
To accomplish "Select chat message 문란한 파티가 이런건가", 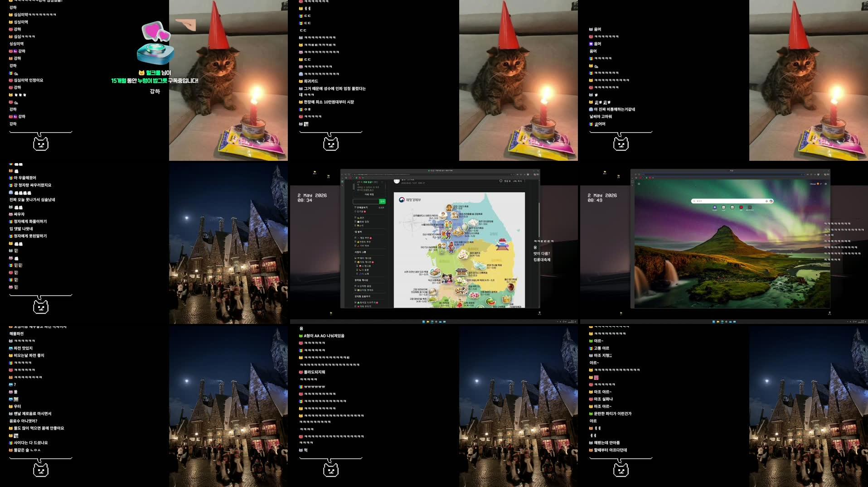I will click(613, 414).
